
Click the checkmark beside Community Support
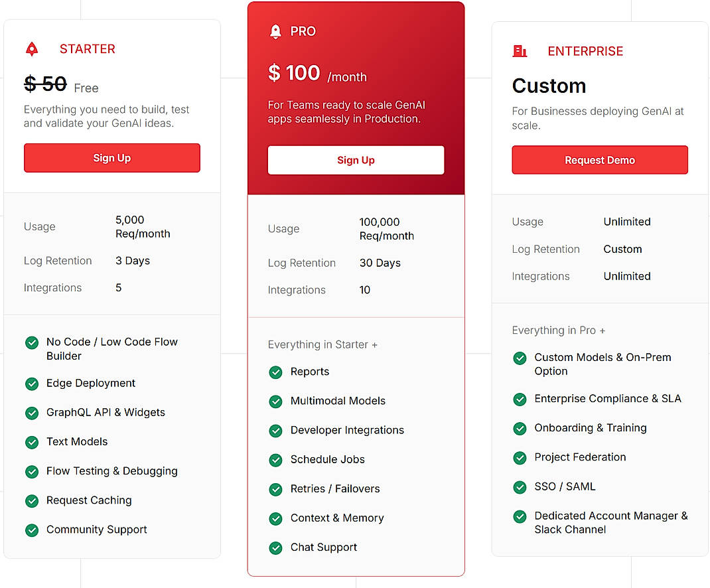pos(32,530)
